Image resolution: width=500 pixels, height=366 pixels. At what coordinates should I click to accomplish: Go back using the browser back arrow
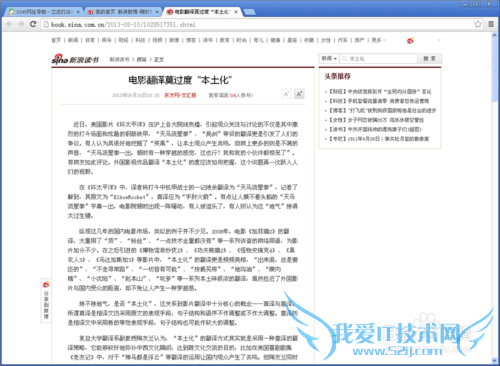[x=9, y=24]
